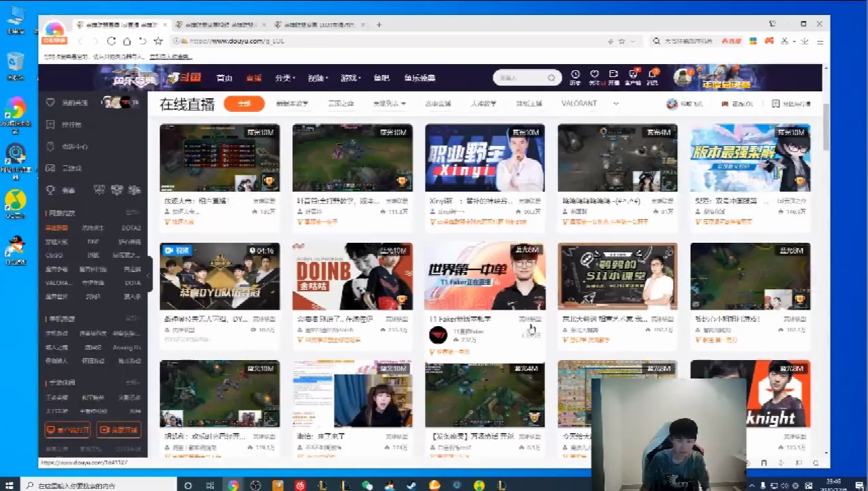This screenshot has height=491, width=868.
Task: Open the rankings icon in left sidebar
Action: coord(50,125)
